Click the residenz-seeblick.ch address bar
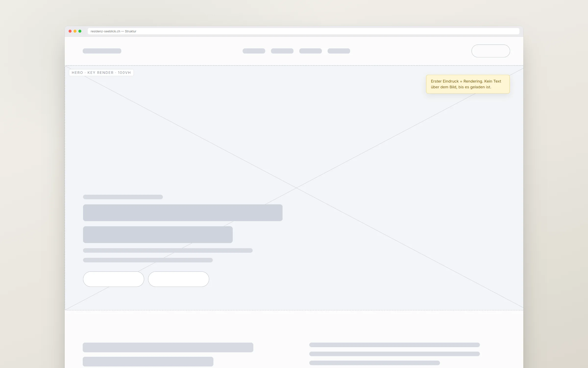The width and height of the screenshot is (588, 368). tap(303, 31)
